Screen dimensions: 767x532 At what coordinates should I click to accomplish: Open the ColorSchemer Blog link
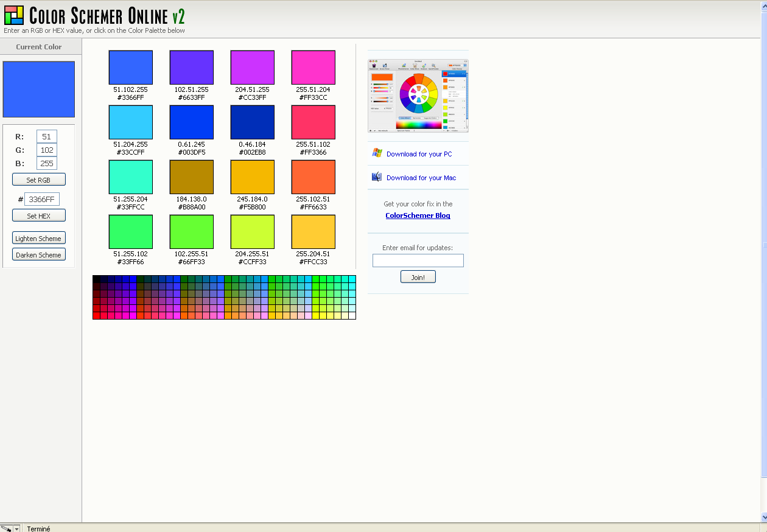tap(418, 215)
